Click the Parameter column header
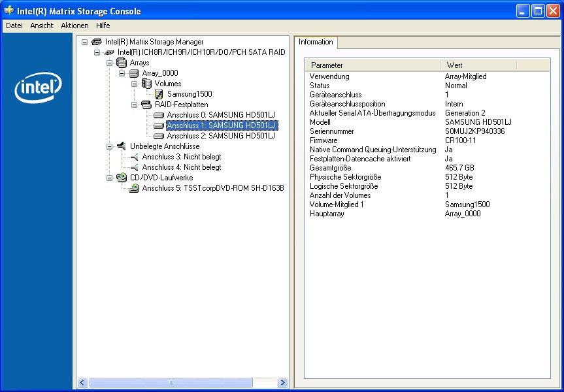The height and width of the screenshot is (392, 564). click(x=373, y=65)
